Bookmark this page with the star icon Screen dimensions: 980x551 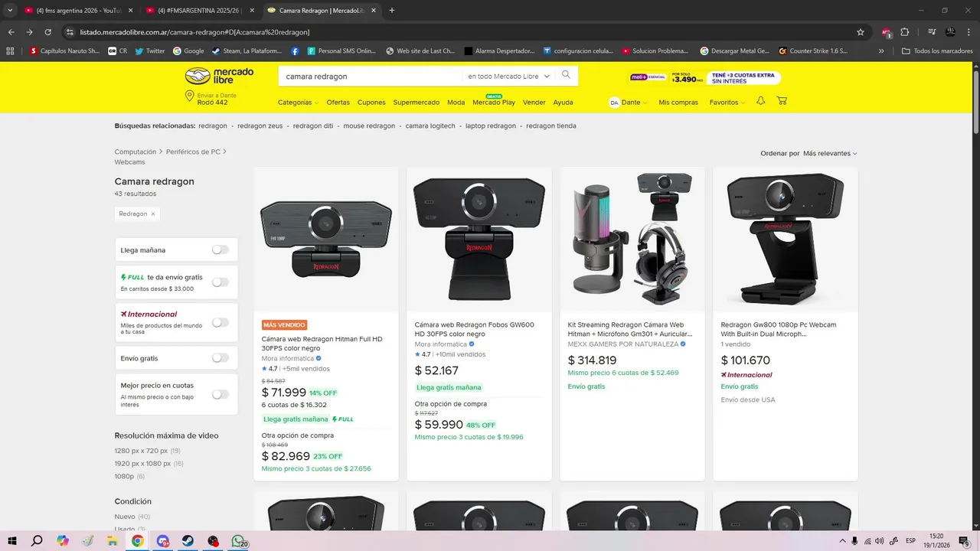tap(861, 32)
